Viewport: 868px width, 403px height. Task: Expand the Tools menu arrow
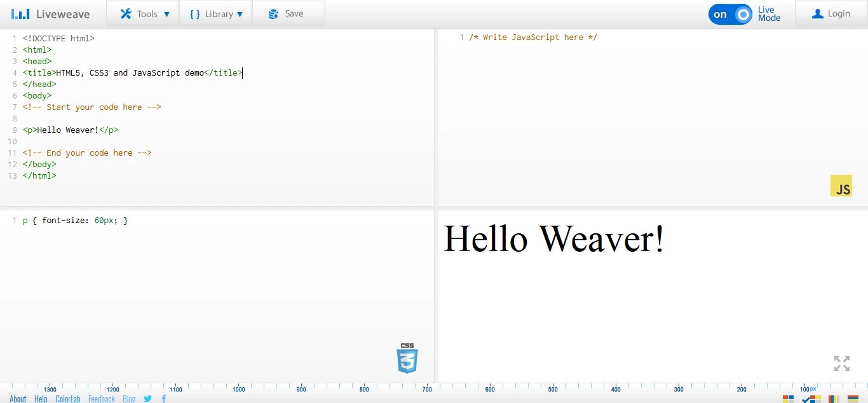[167, 13]
